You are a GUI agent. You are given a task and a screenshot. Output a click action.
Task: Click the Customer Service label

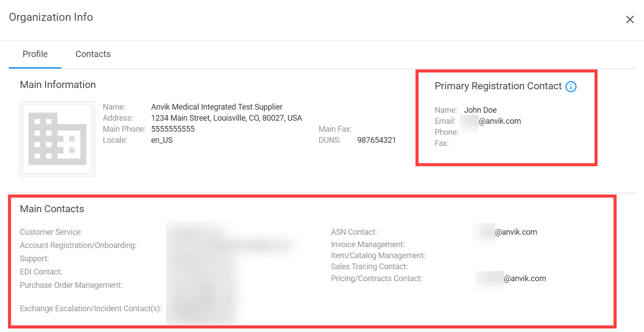click(x=51, y=232)
